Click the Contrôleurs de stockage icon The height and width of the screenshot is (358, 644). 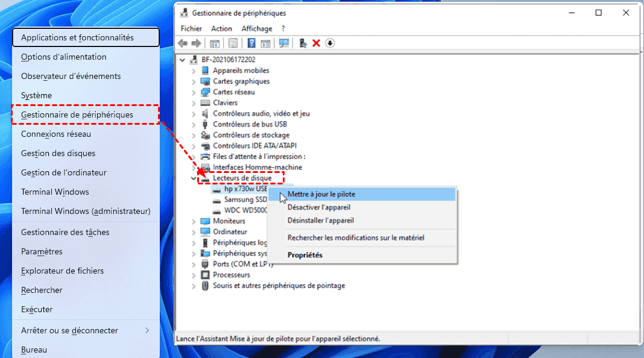pos(205,135)
